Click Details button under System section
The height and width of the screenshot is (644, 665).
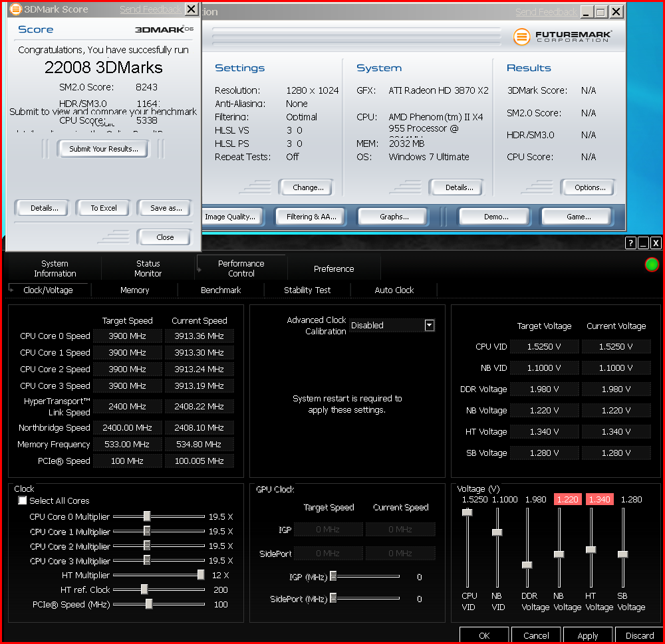[459, 187]
